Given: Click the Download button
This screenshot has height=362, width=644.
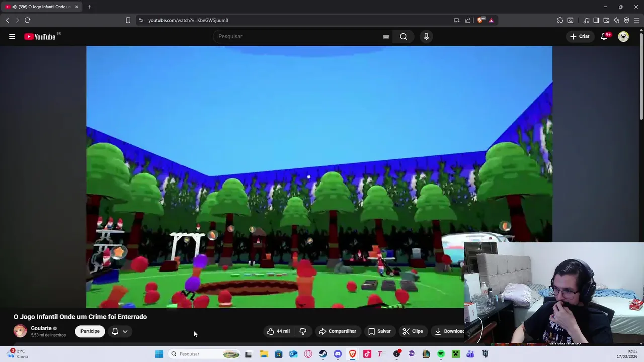Looking at the screenshot, I should 450,331.
